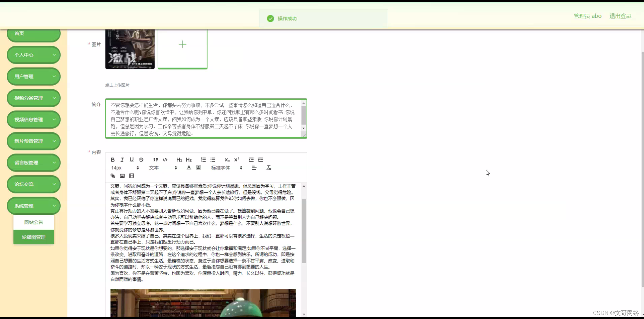Insert a video via the editor toolbar
The image size is (644, 319).
point(132,176)
